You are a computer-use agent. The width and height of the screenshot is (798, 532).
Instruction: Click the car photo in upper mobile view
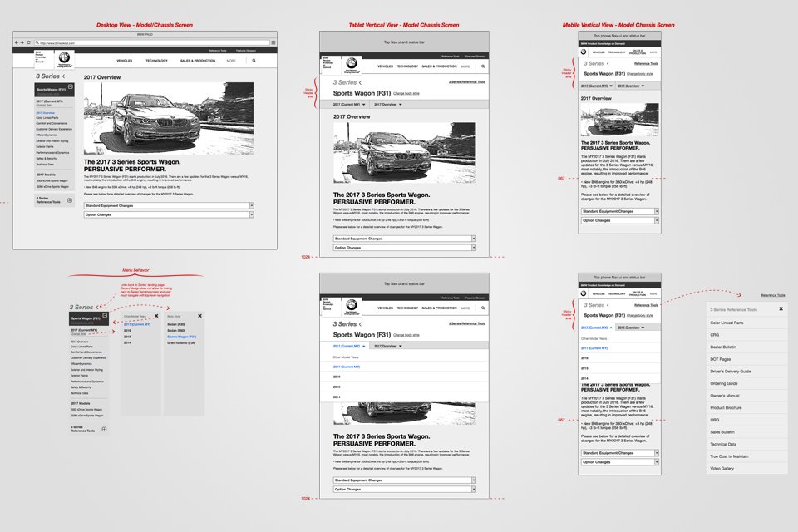coord(619,120)
